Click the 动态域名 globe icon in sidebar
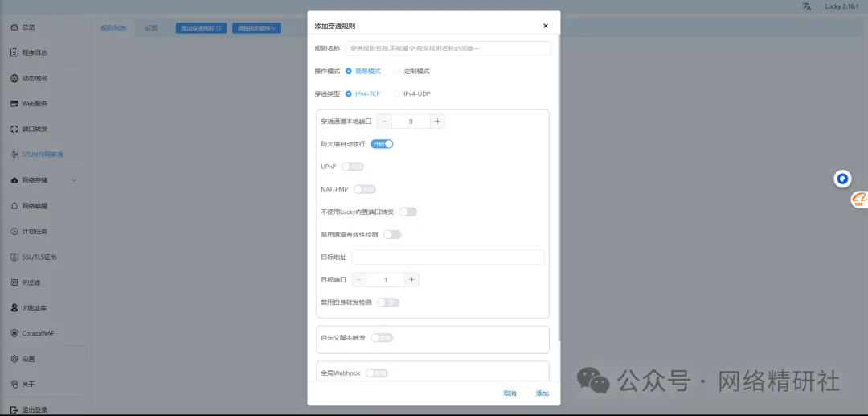Image resolution: width=868 pixels, height=416 pixels. click(x=14, y=78)
